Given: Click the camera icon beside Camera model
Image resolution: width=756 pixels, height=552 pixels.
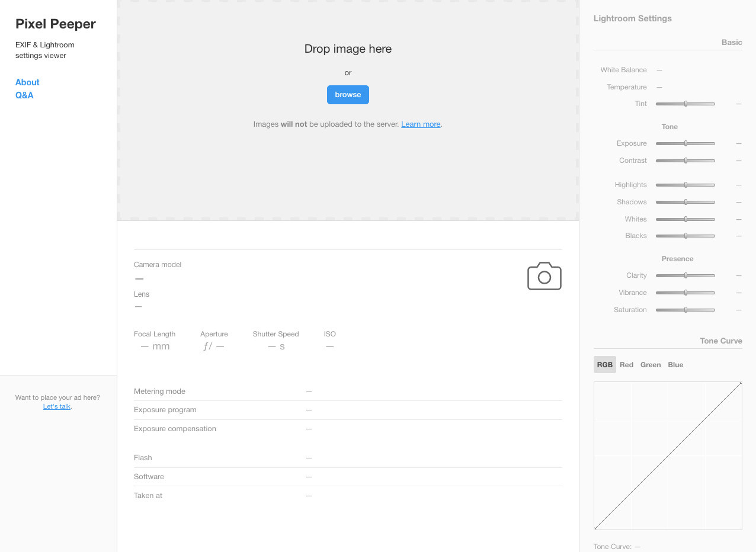Looking at the screenshot, I should coord(544,276).
